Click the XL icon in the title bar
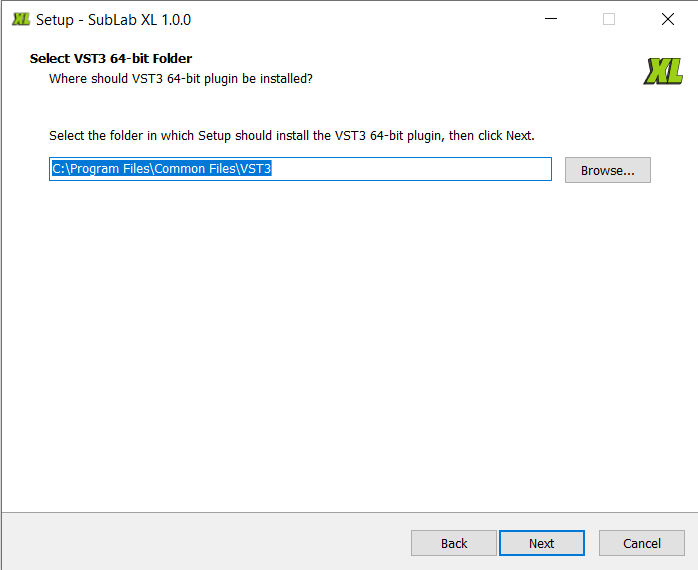This screenshot has width=698, height=570. (x=21, y=19)
